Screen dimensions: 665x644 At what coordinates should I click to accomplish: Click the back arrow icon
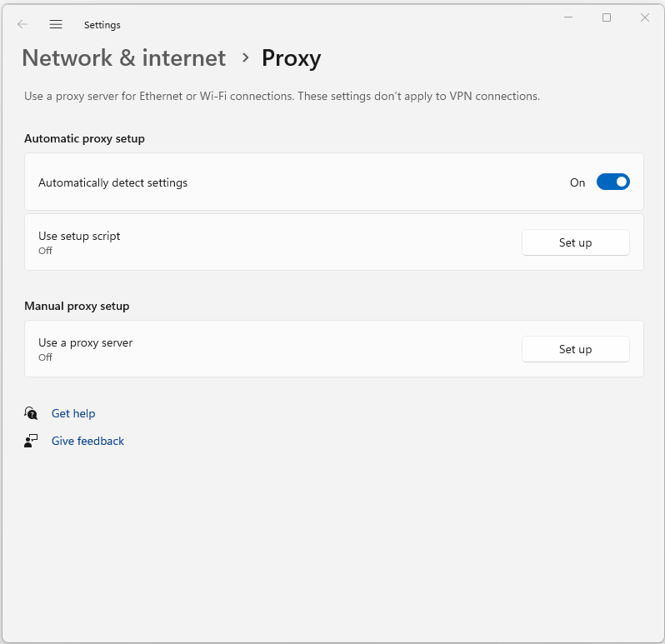22,25
